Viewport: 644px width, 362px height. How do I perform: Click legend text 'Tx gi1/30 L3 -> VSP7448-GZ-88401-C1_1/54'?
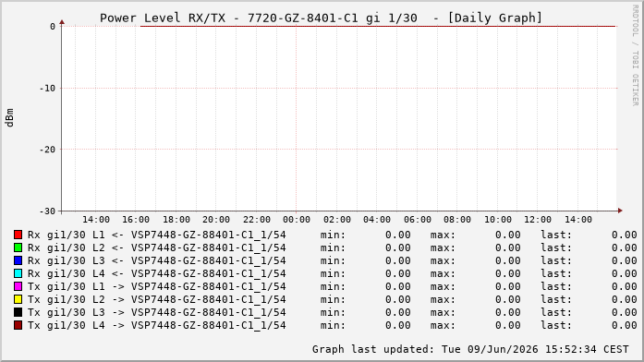point(156,313)
